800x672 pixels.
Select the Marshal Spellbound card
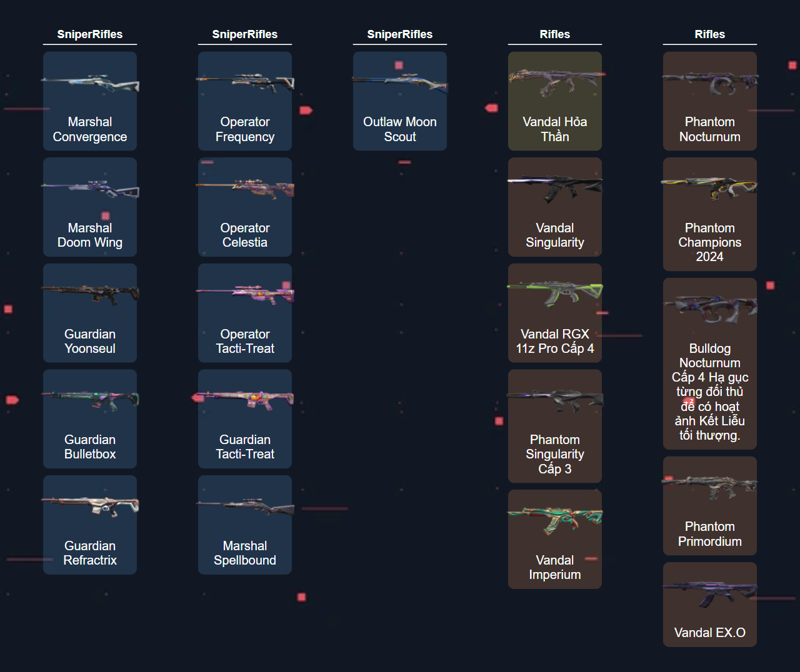coord(245,525)
